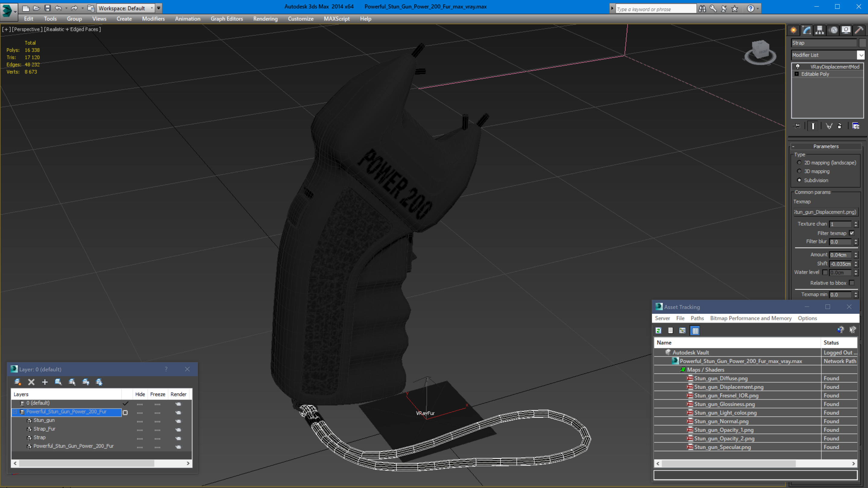Delete highlighted layer with X icon
Image resolution: width=868 pixels, height=488 pixels.
(31, 382)
